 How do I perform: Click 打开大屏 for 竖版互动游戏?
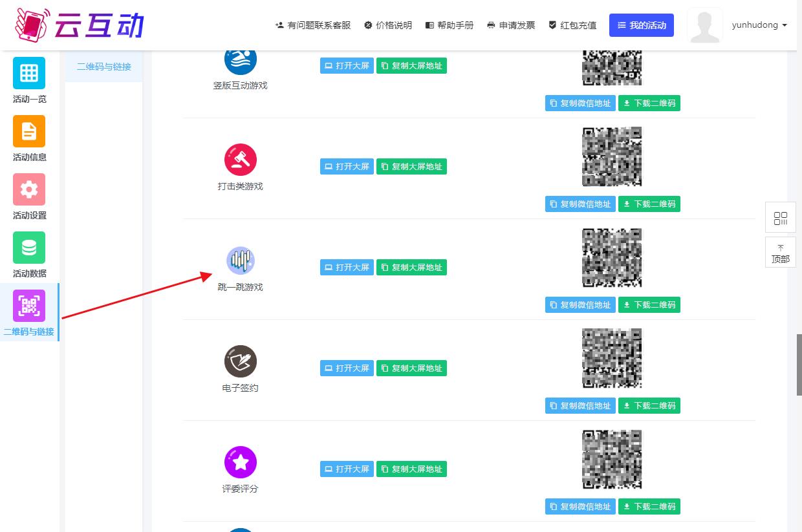347,66
